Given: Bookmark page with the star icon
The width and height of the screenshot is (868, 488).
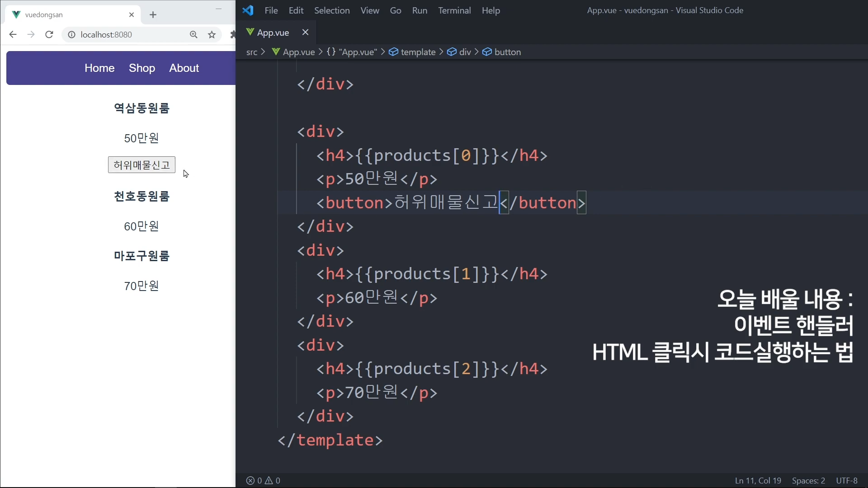Looking at the screenshot, I should click(x=212, y=35).
